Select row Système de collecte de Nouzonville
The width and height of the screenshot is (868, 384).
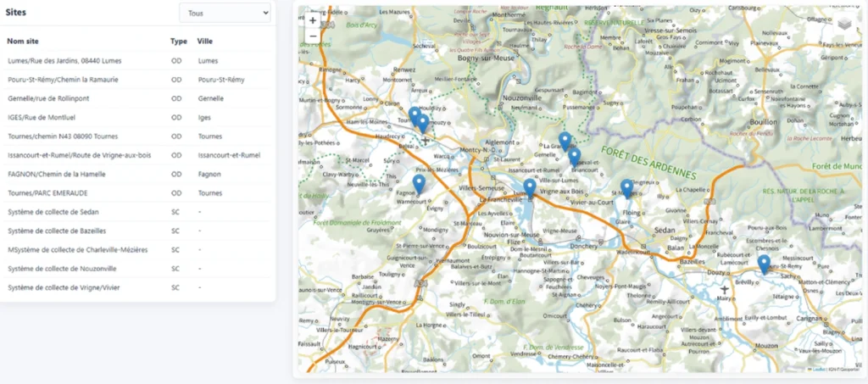(136, 269)
